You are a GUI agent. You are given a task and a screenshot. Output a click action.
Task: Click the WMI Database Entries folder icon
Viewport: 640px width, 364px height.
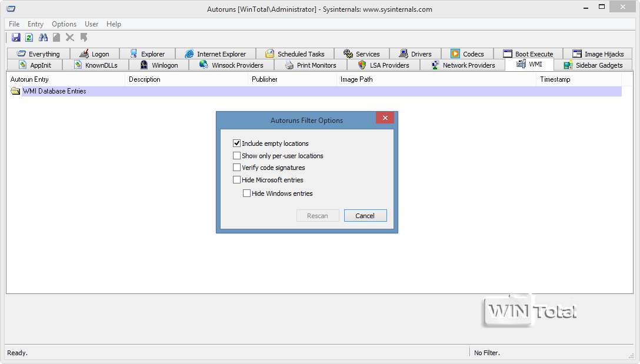[x=15, y=91]
